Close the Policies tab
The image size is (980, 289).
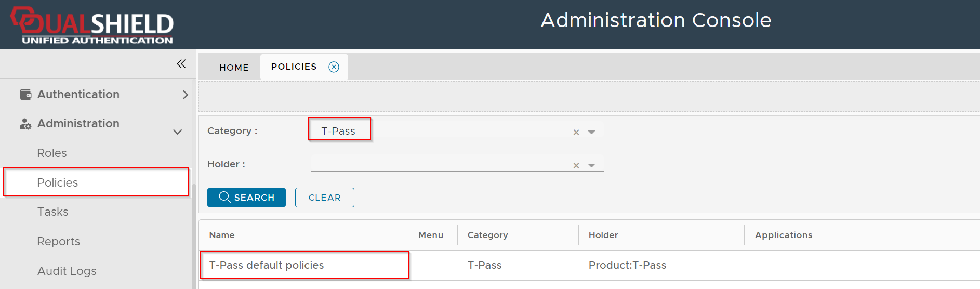(334, 67)
